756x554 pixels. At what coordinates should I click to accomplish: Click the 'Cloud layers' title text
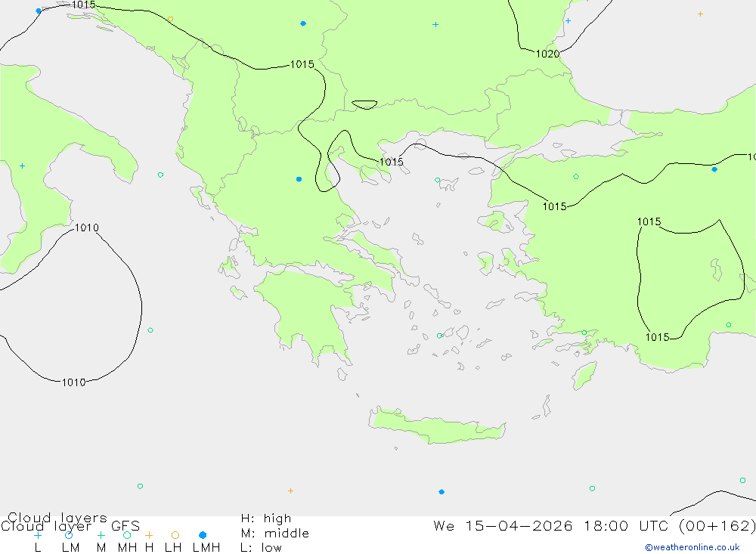57,518
